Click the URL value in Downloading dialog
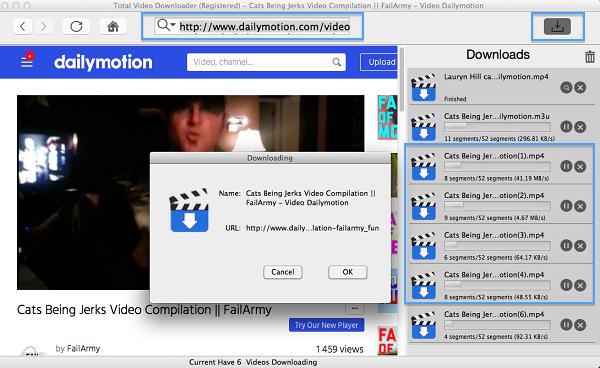The height and width of the screenshot is (368, 600). tap(312, 228)
